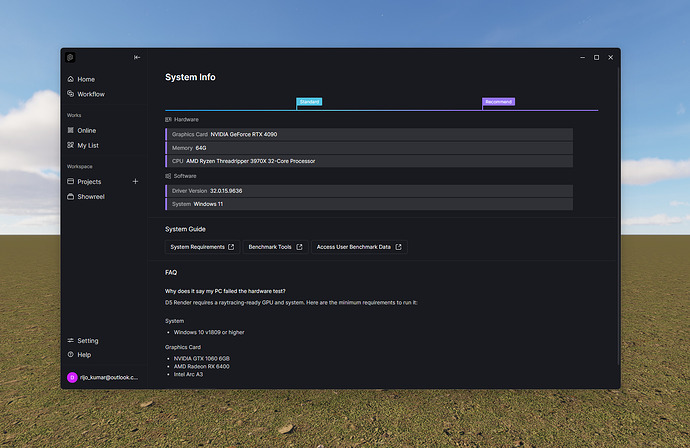This screenshot has height=448, width=690.
Task: Open the Workflow page
Action: pos(91,94)
